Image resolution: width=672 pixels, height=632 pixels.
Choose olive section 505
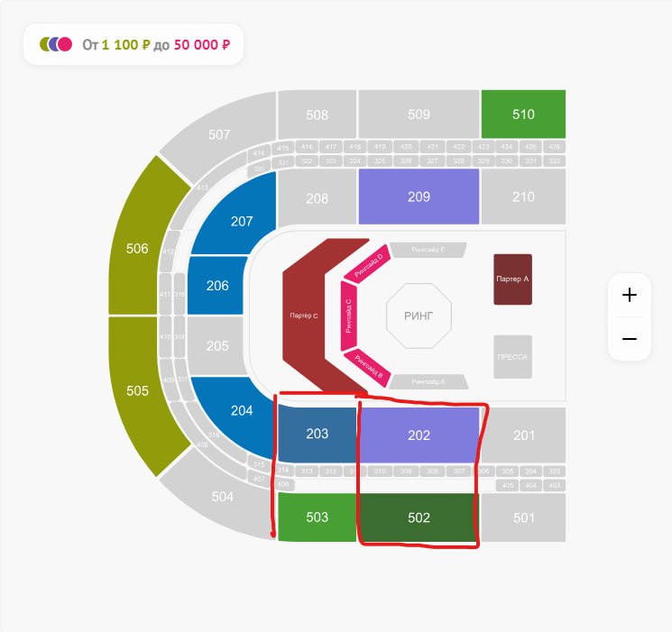pos(137,390)
